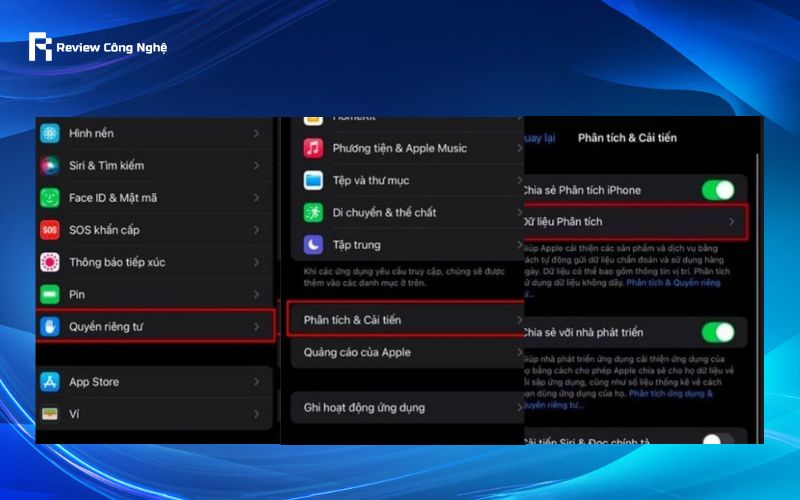
Task: Open the Phân tích & Quyền riêng tư link
Action: 673,282
